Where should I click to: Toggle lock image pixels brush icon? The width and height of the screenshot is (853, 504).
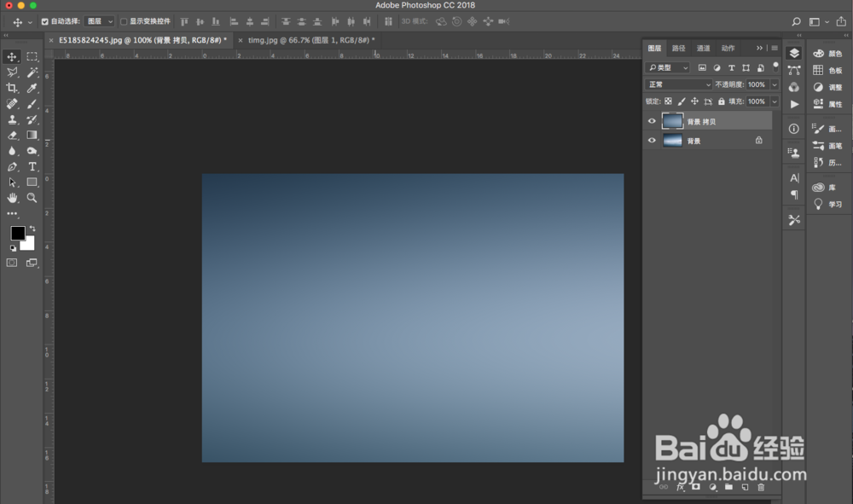(682, 101)
